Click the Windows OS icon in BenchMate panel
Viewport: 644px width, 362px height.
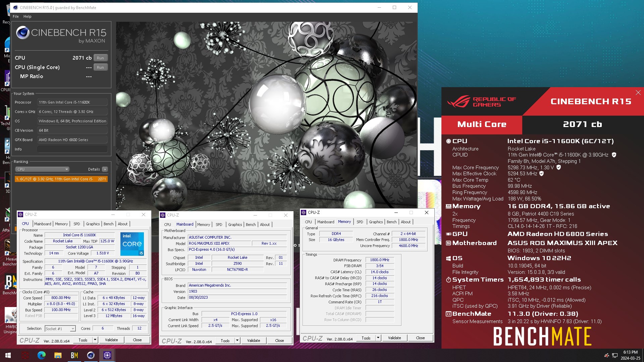coord(448,258)
